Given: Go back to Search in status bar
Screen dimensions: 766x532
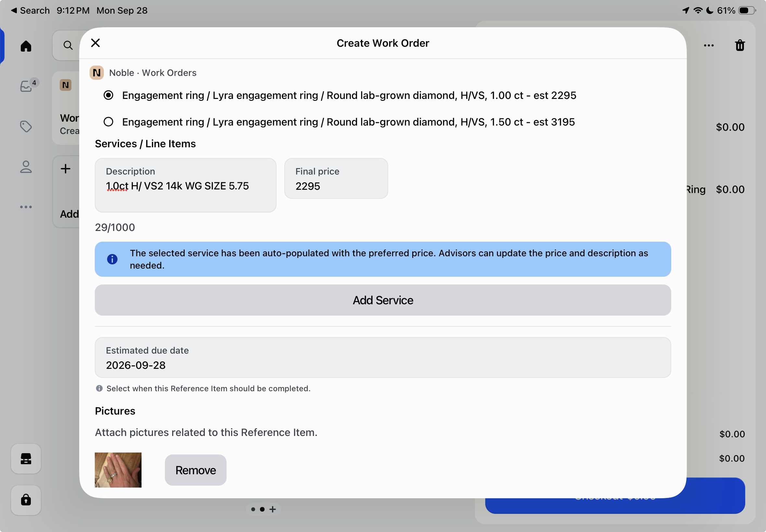Looking at the screenshot, I should pos(30,10).
